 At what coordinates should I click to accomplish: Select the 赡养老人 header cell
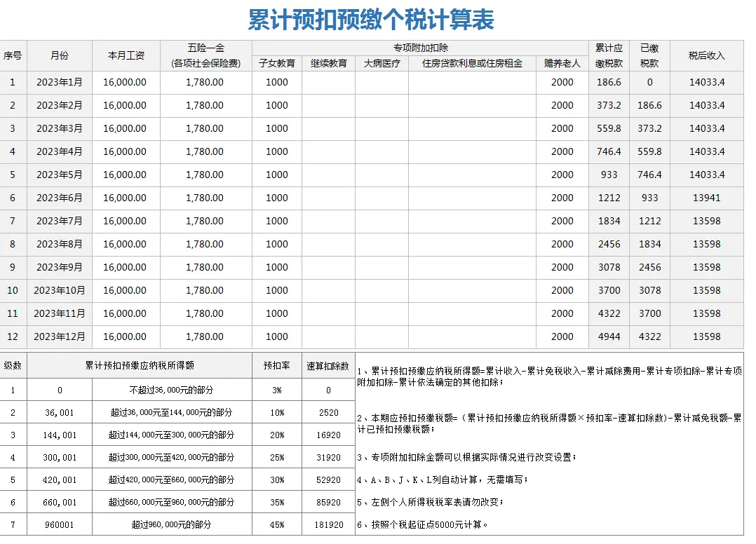[562, 63]
